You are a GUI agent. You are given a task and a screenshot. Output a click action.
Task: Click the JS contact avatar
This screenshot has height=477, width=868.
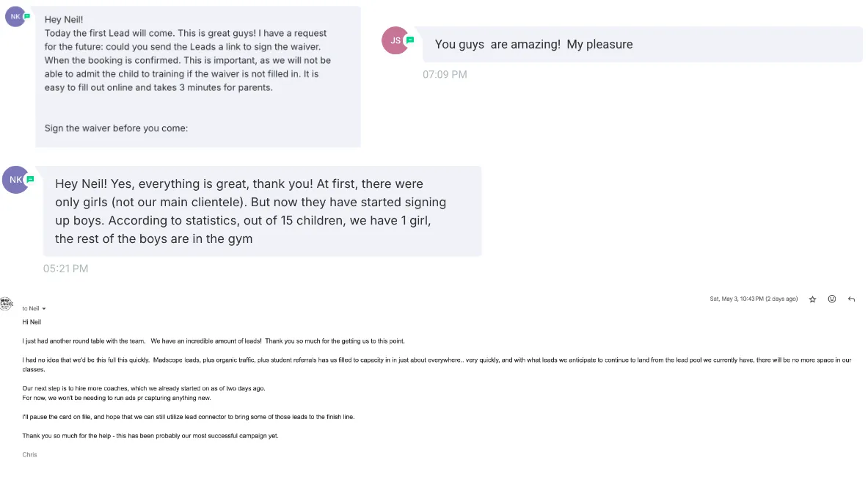coord(395,40)
